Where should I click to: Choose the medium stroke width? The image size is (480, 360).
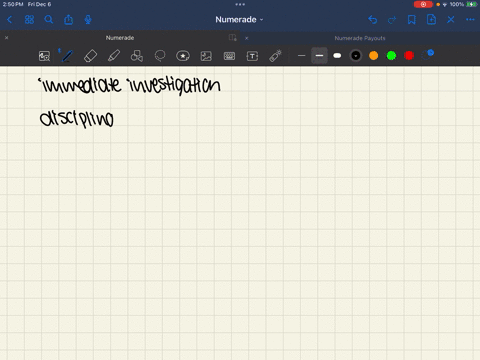pyautogui.click(x=319, y=56)
